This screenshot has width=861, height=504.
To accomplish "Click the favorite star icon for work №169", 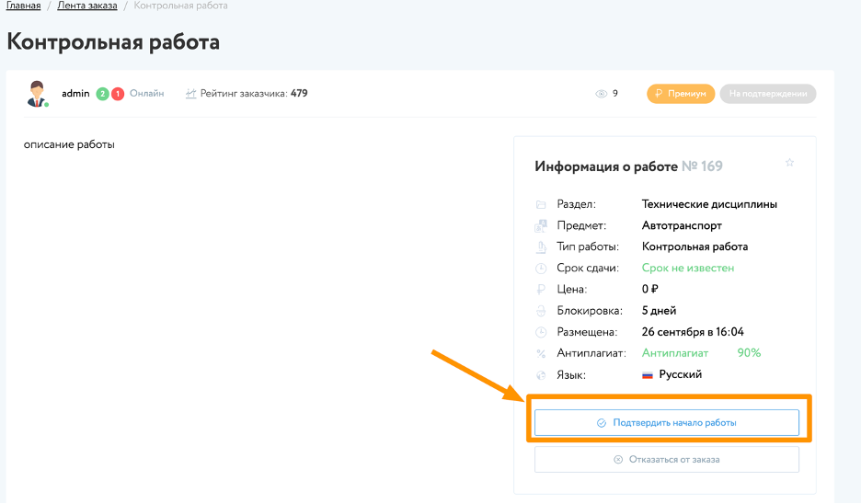I will (x=789, y=163).
